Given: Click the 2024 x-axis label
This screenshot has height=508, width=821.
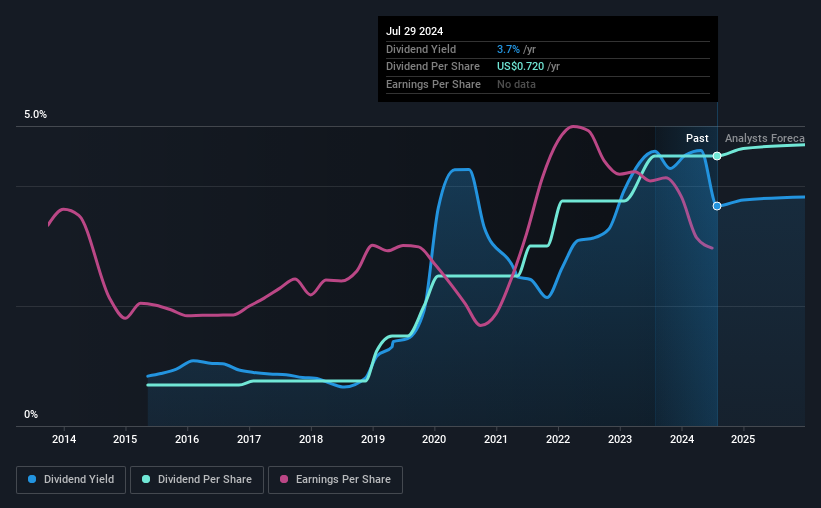Looking at the screenshot, I should click(x=682, y=439).
